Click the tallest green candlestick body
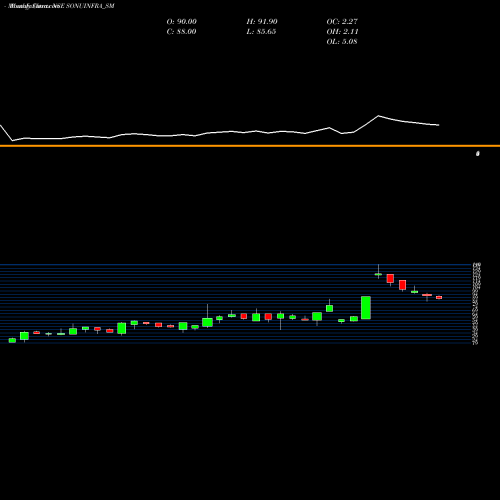Viewport: 500px width, 500px height. (x=366, y=308)
